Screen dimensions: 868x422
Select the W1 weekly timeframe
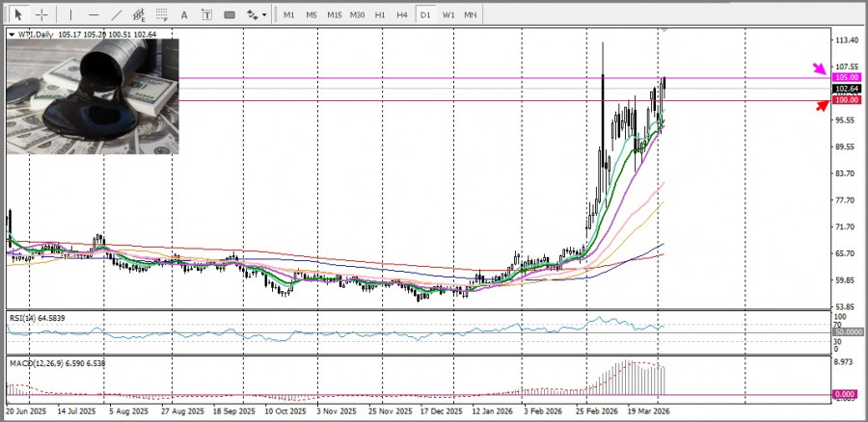pyautogui.click(x=448, y=14)
